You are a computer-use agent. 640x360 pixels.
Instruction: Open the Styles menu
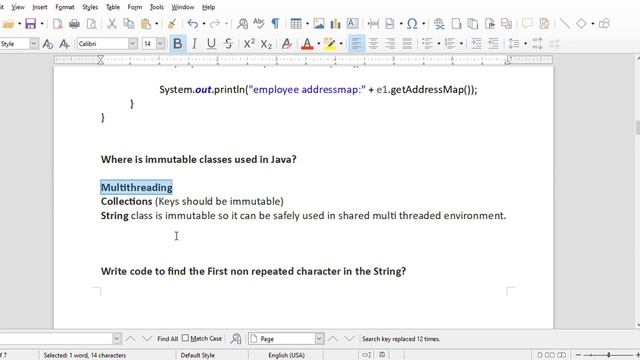(x=90, y=7)
